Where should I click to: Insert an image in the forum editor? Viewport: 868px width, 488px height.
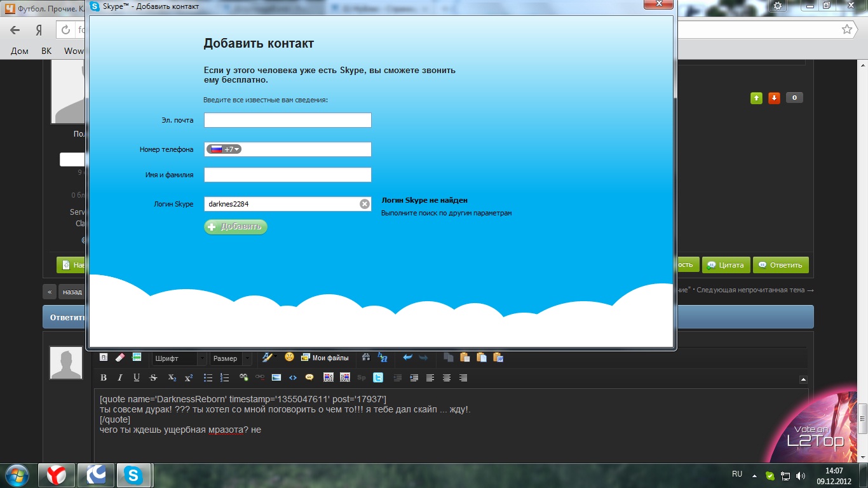click(x=276, y=377)
